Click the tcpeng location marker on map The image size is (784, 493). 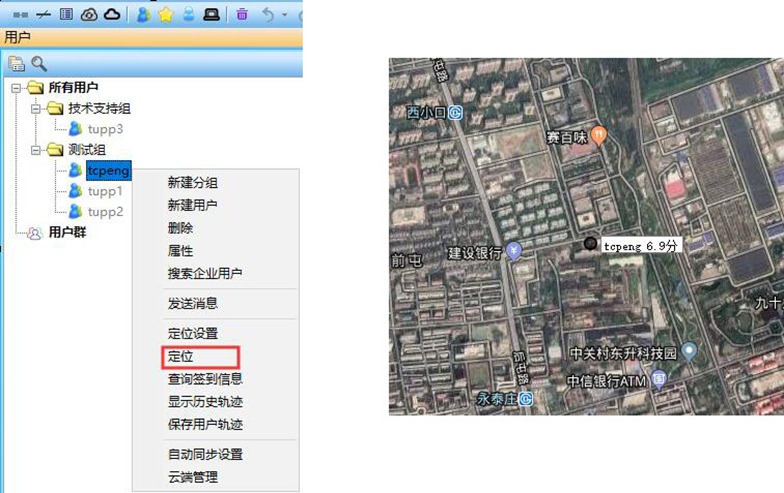click(x=590, y=243)
